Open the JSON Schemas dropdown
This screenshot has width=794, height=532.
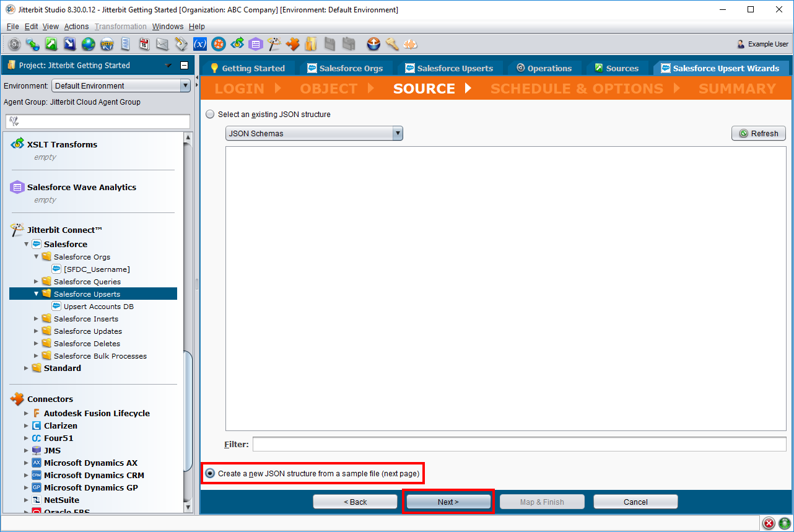click(314, 133)
